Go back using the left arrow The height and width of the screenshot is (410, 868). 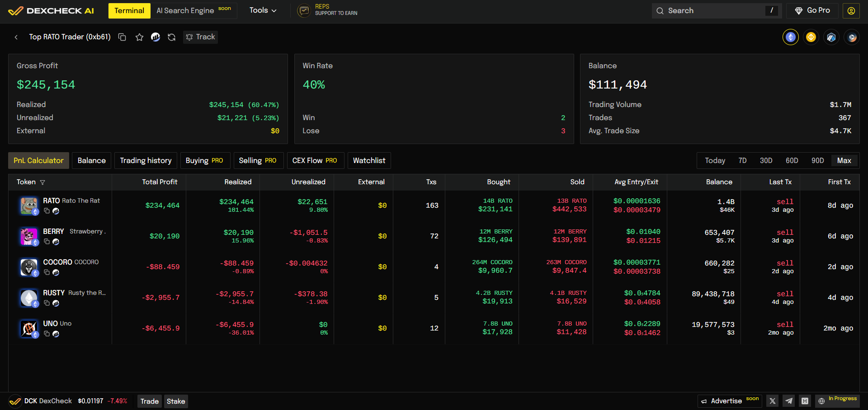coord(16,37)
